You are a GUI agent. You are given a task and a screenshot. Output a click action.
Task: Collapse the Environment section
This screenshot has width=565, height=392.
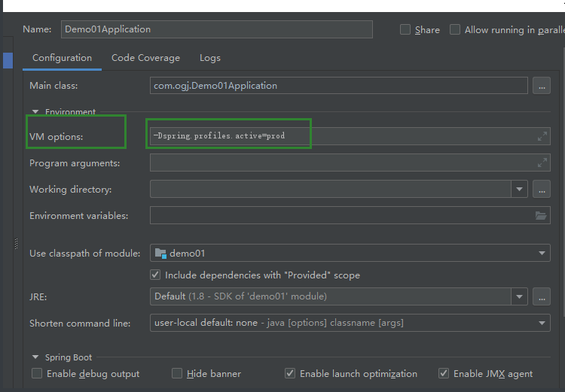coord(35,112)
